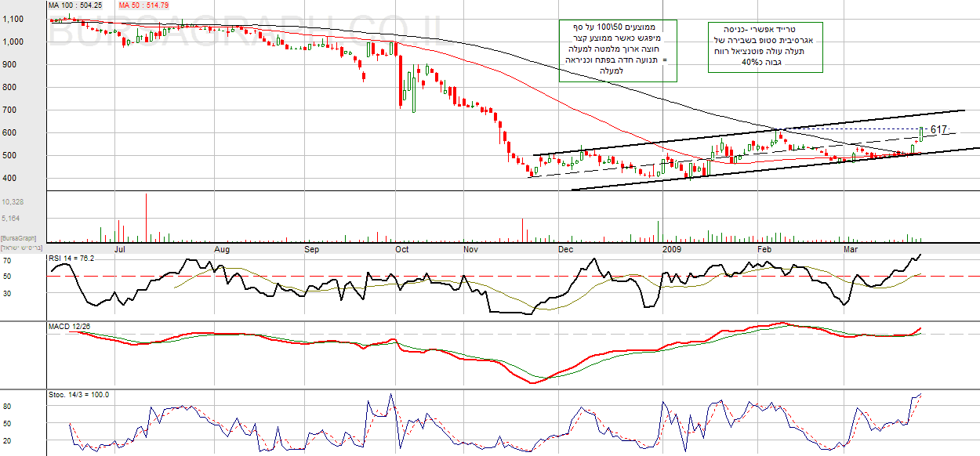Viewport: 980px width, 456px height.
Task: Select the RSI 14 panel label
Action: tap(71, 257)
